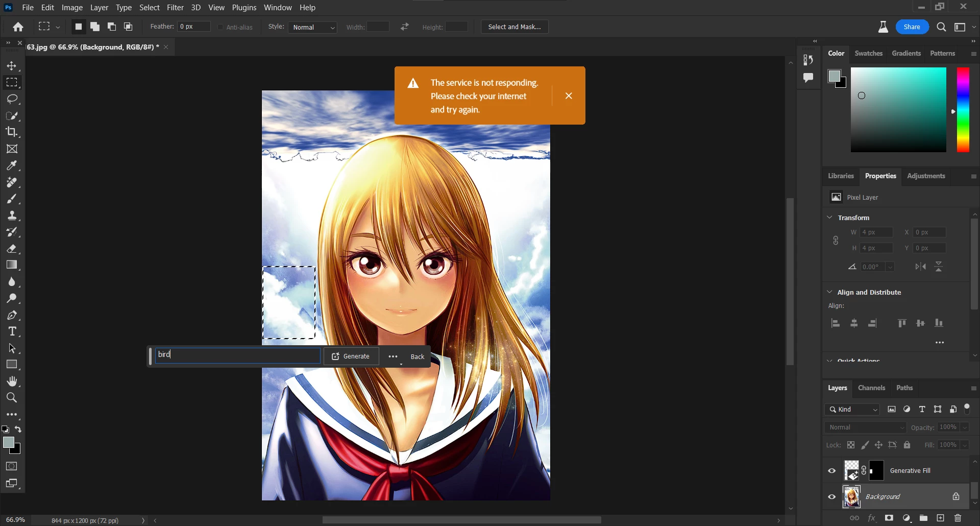
Task: Select the Pen tool
Action: [12, 315]
